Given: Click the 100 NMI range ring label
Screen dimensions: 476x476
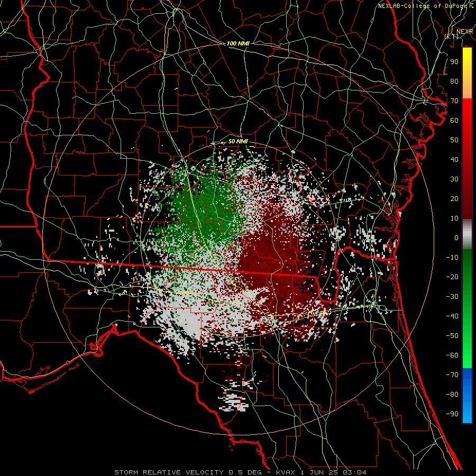Looking at the screenshot, I should [238, 43].
